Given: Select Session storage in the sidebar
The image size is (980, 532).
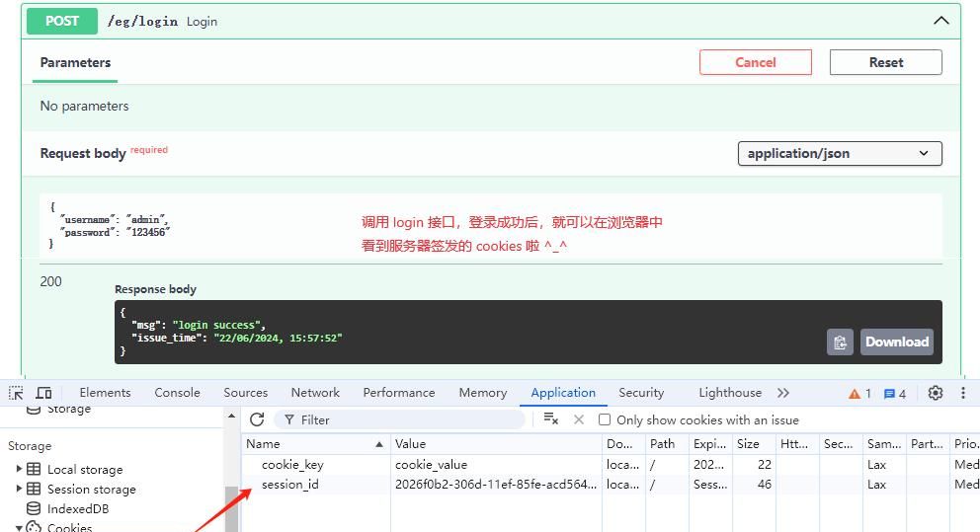Looking at the screenshot, I should (x=91, y=490).
